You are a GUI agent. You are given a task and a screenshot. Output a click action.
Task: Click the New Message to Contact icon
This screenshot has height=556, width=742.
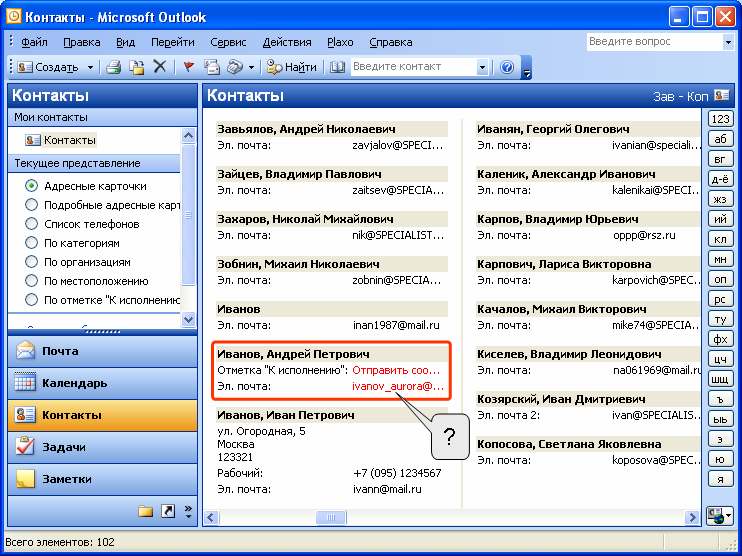[x=212, y=67]
